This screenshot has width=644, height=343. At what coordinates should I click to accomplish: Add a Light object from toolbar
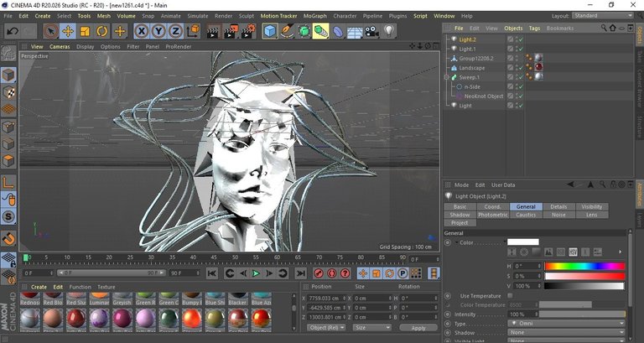(x=389, y=31)
